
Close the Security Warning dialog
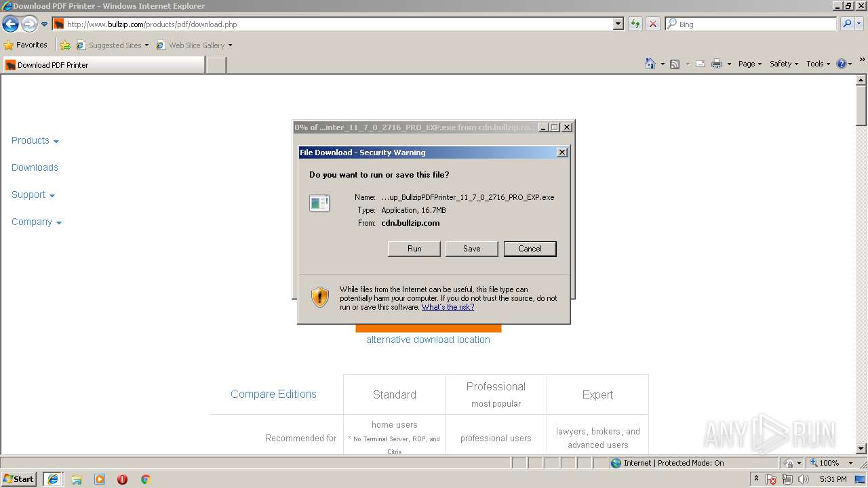(x=561, y=152)
